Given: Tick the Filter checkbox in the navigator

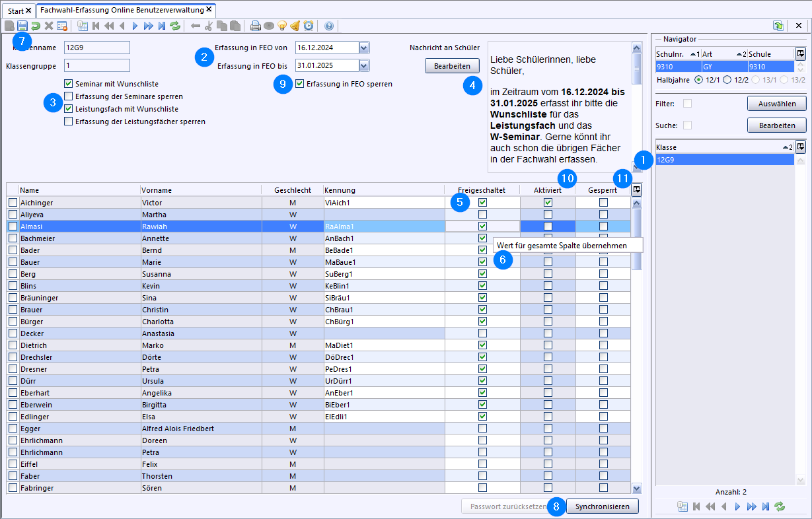Looking at the screenshot, I should tap(687, 104).
